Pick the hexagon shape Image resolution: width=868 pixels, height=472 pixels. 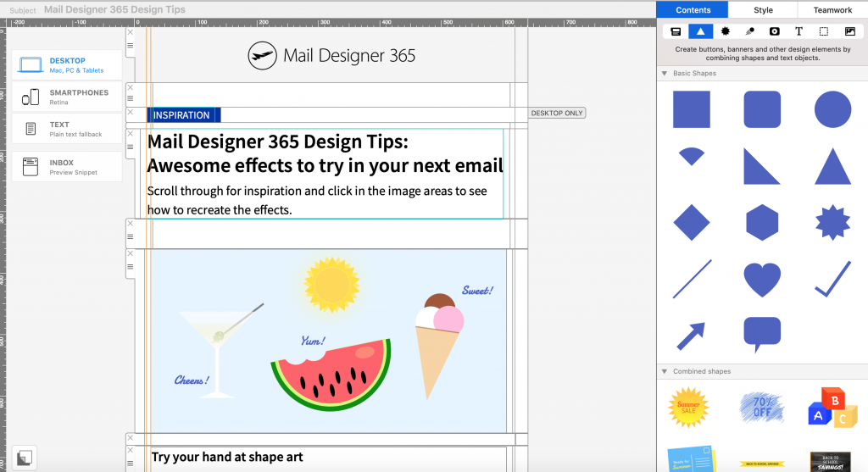click(x=762, y=223)
